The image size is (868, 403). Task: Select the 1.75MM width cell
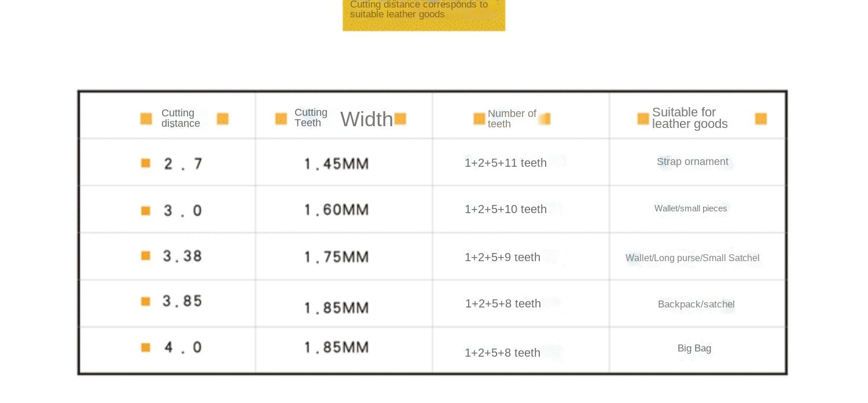pyautogui.click(x=336, y=257)
